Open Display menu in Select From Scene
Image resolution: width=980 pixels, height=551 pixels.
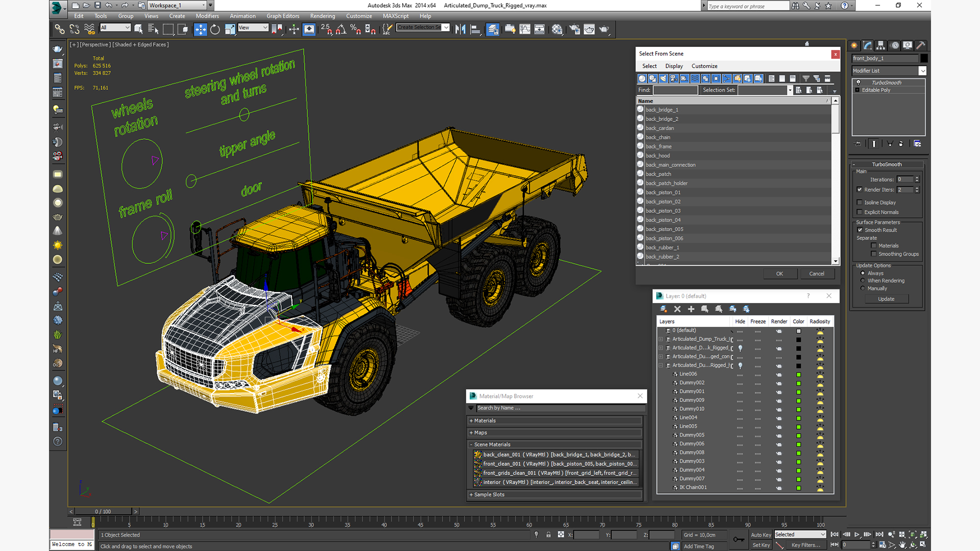674,66
